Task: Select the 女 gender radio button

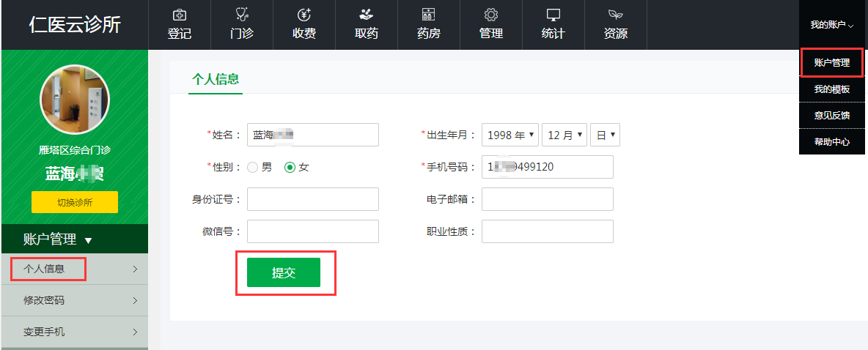Action: [x=290, y=167]
